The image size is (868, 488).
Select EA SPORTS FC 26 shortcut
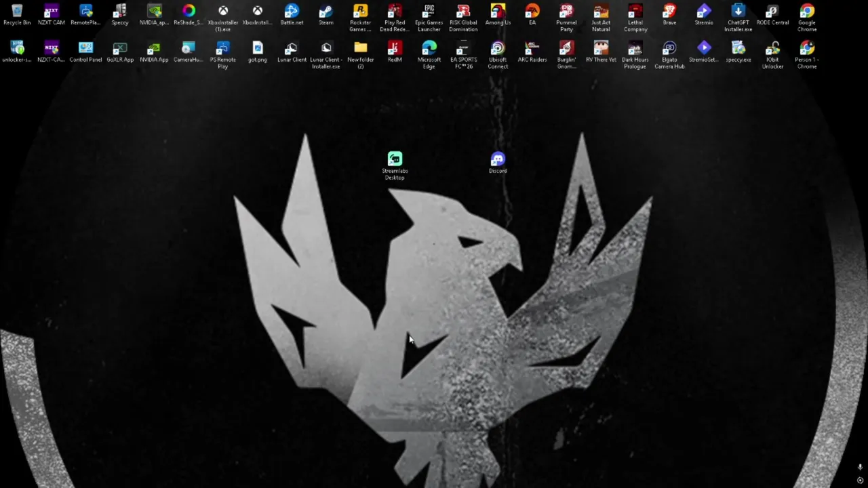463,56
